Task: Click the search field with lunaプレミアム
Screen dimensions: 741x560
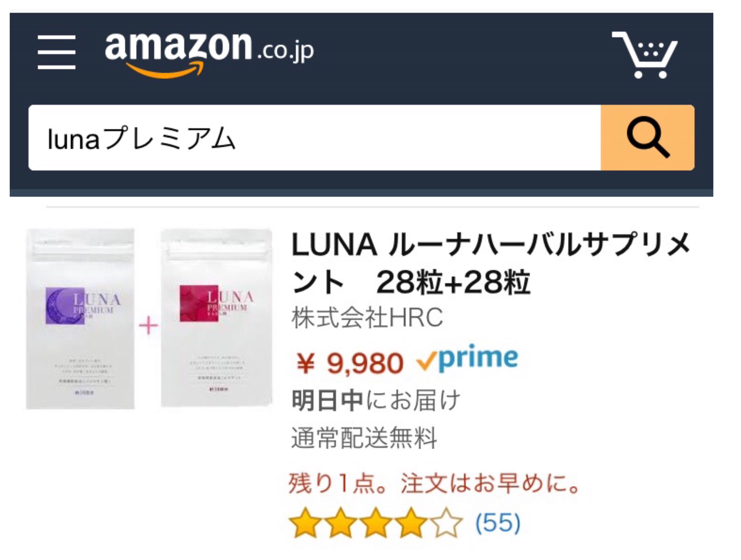Action: pos(315,137)
